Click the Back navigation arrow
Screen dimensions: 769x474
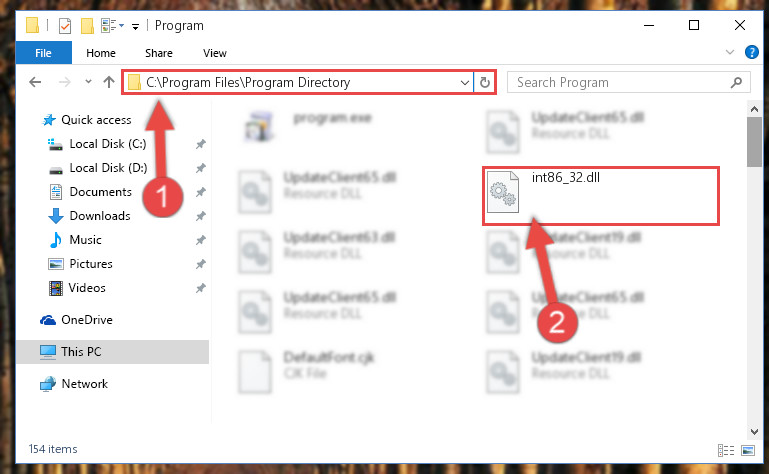35,82
